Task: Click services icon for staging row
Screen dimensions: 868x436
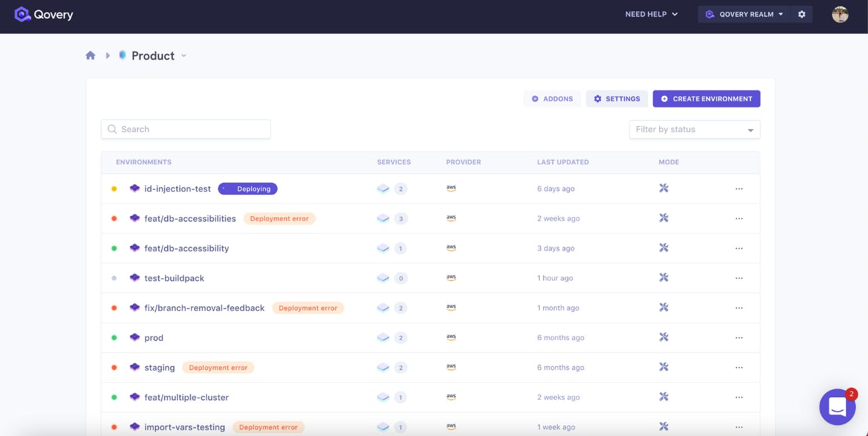Action: pos(383,367)
